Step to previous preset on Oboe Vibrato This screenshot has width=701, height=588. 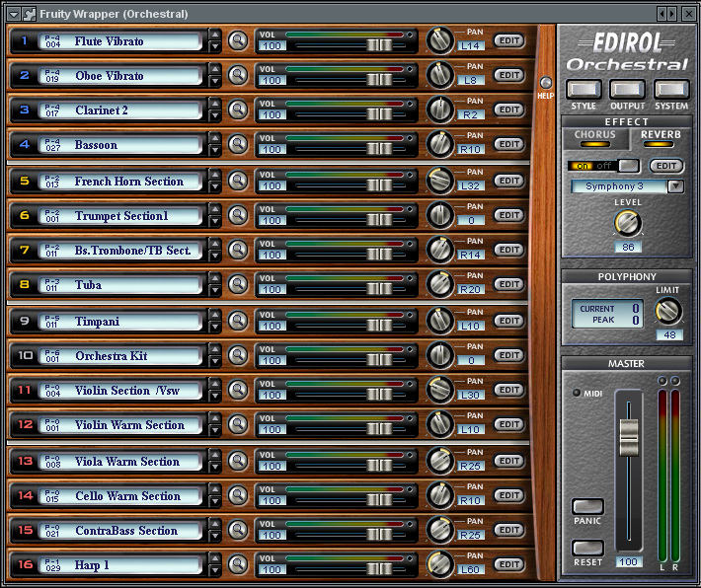pos(215,69)
